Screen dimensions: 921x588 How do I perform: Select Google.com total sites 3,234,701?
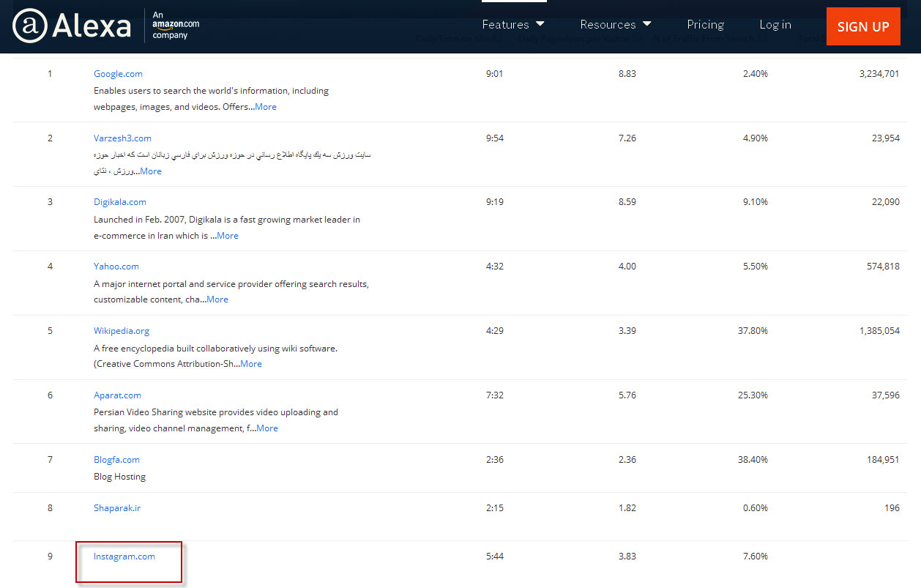(879, 74)
